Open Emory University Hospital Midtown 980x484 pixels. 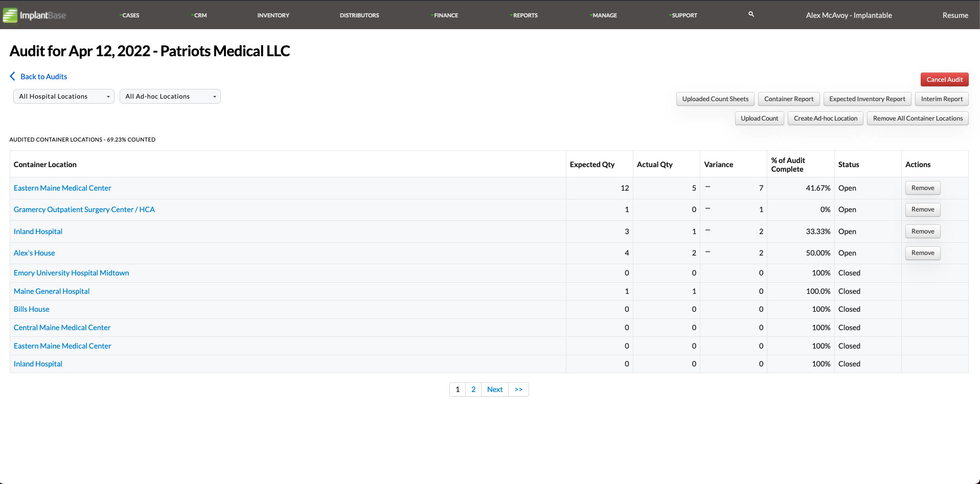coord(72,273)
